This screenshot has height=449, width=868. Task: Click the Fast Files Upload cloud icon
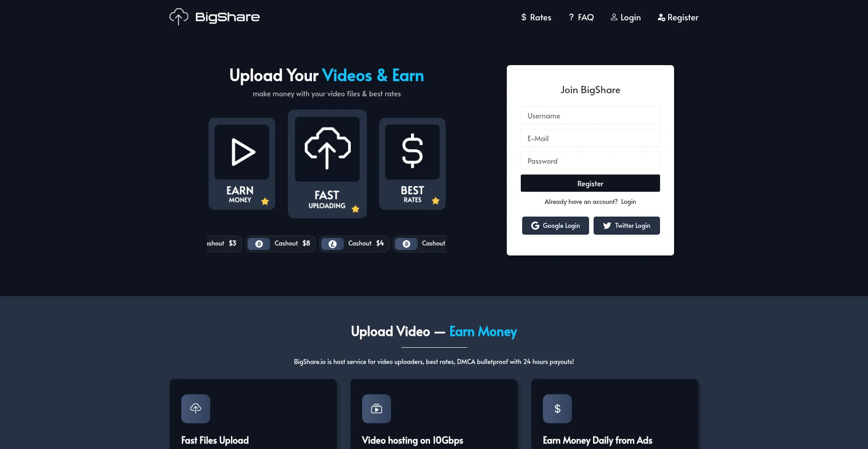click(x=195, y=408)
